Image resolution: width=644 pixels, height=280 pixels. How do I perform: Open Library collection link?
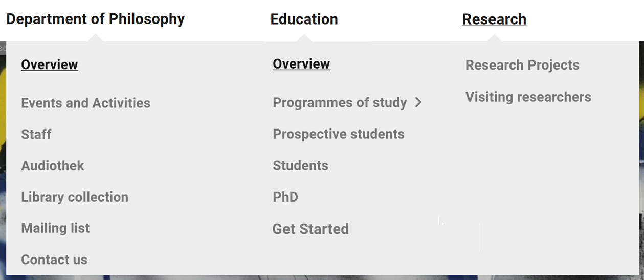click(x=75, y=197)
